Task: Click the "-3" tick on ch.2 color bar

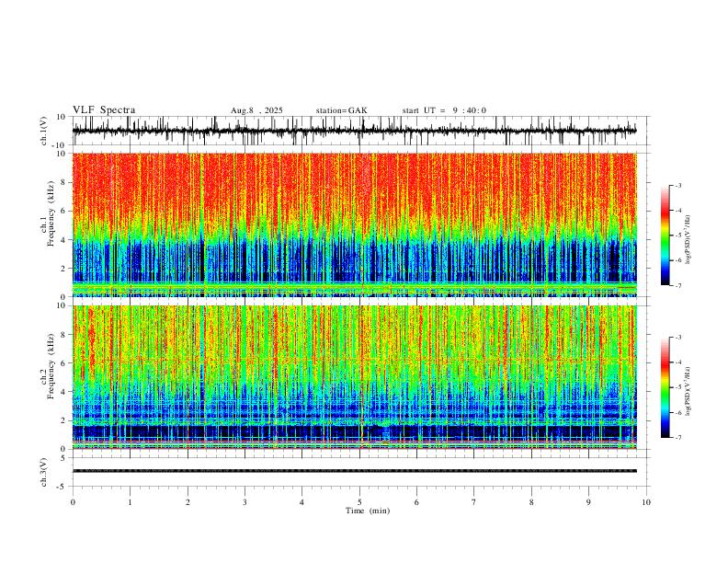Action: click(678, 338)
